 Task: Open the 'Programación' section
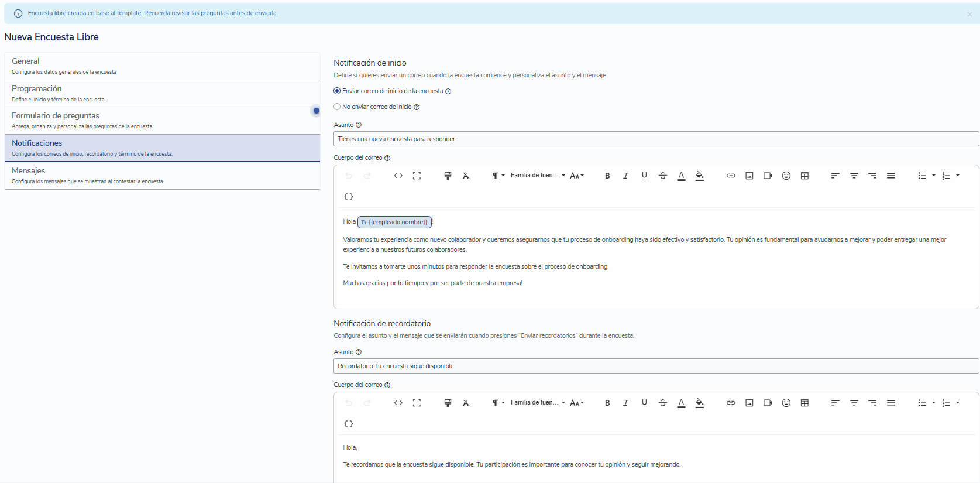click(x=162, y=94)
